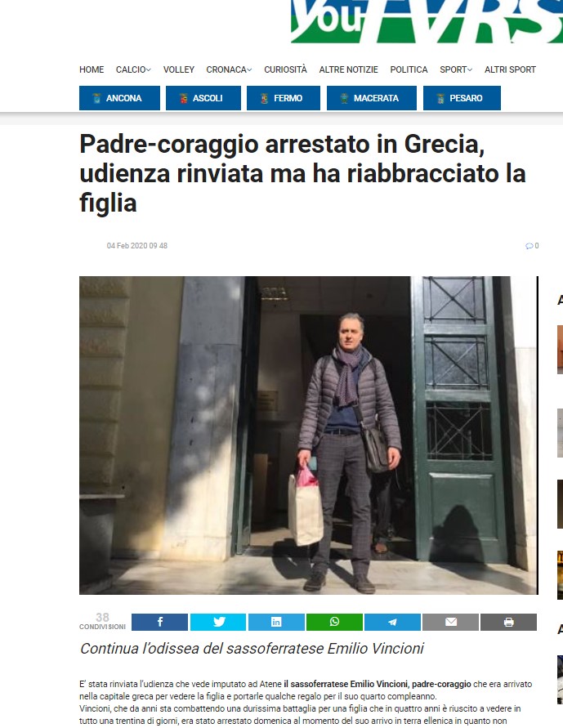Share article via Telegram
The image size is (563, 728).
coord(392,622)
